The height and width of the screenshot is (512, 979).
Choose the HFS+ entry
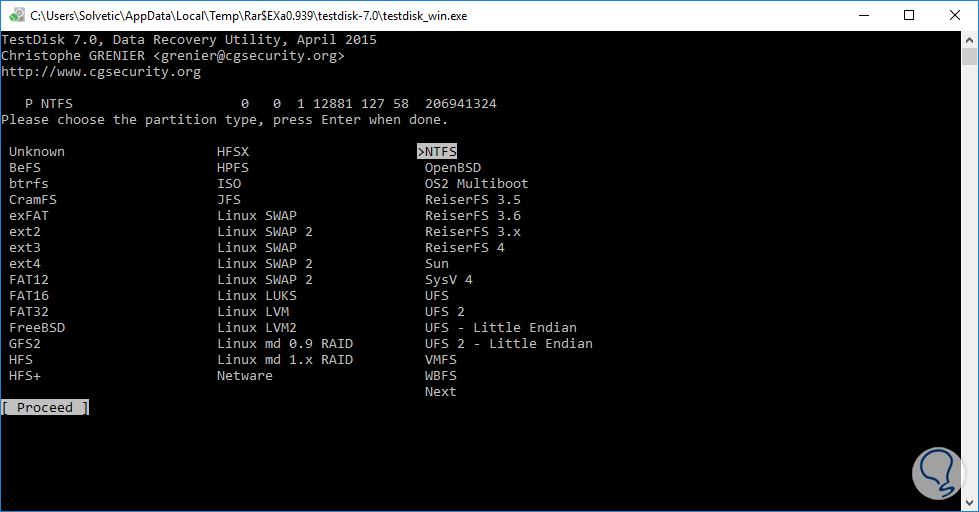25,376
